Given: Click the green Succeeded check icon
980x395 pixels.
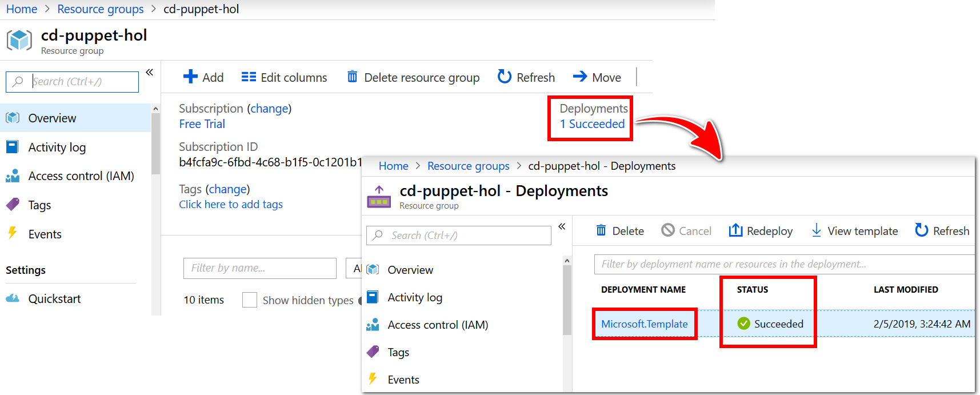Looking at the screenshot, I should (743, 324).
